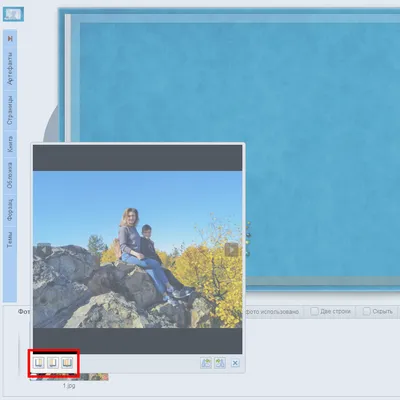Click the rotate photo left icon

pos(206,363)
